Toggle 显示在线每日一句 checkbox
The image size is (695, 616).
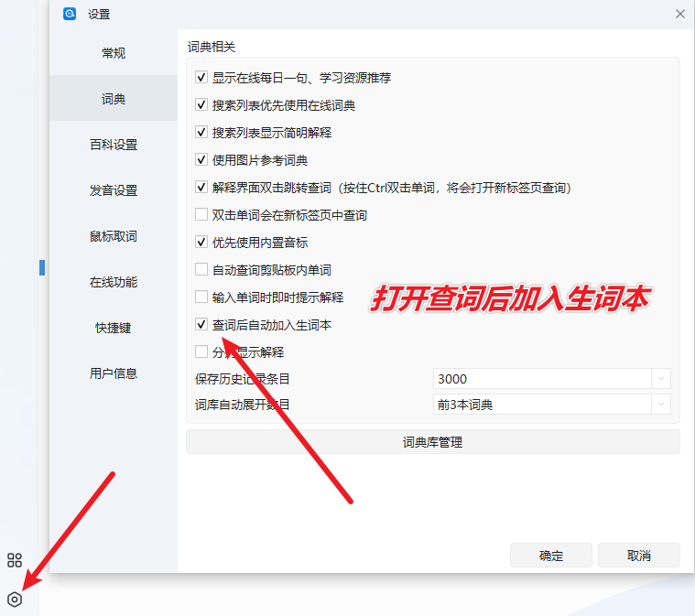pos(201,78)
